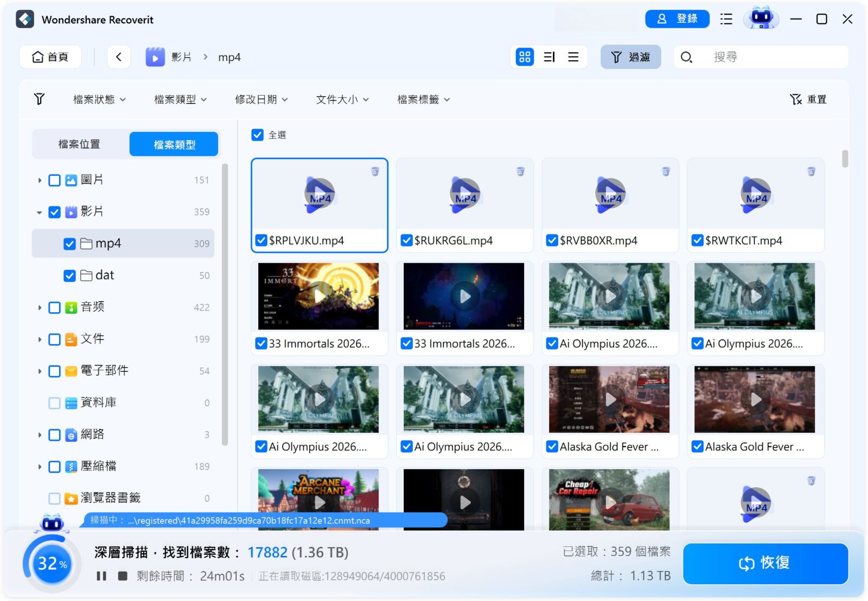The width and height of the screenshot is (868, 601).
Task: Click mp4 in the breadcrumb path
Action: tap(229, 57)
